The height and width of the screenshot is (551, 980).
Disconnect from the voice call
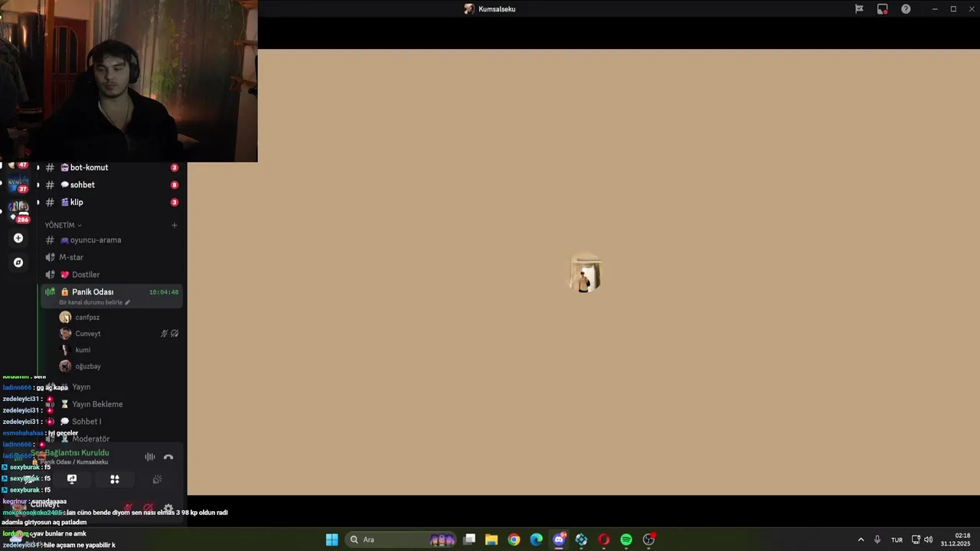pos(168,457)
